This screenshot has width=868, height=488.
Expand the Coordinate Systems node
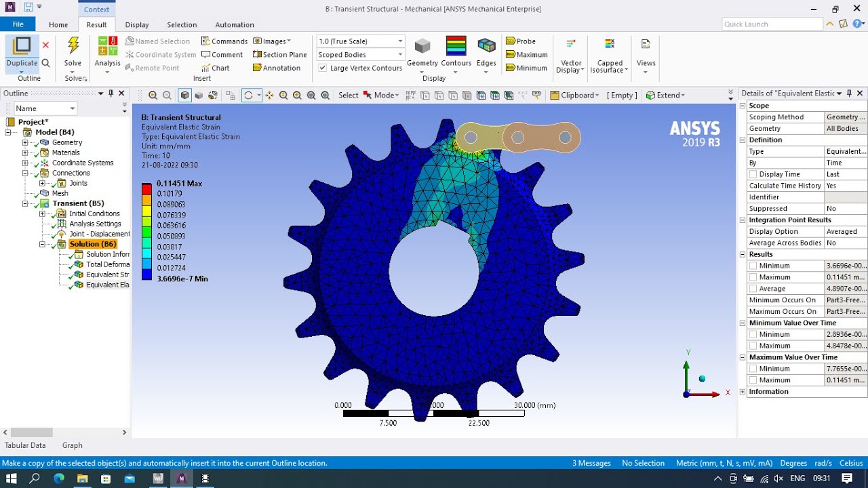pos(25,163)
